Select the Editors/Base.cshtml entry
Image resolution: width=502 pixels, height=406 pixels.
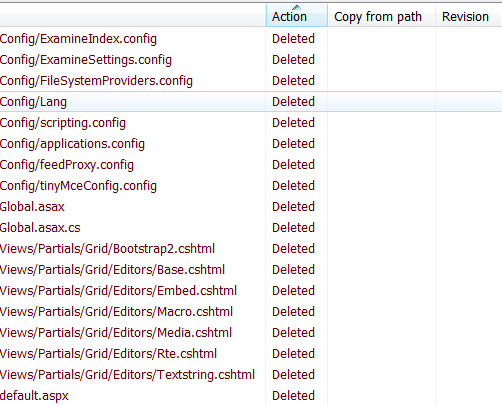(x=251, y=270)
